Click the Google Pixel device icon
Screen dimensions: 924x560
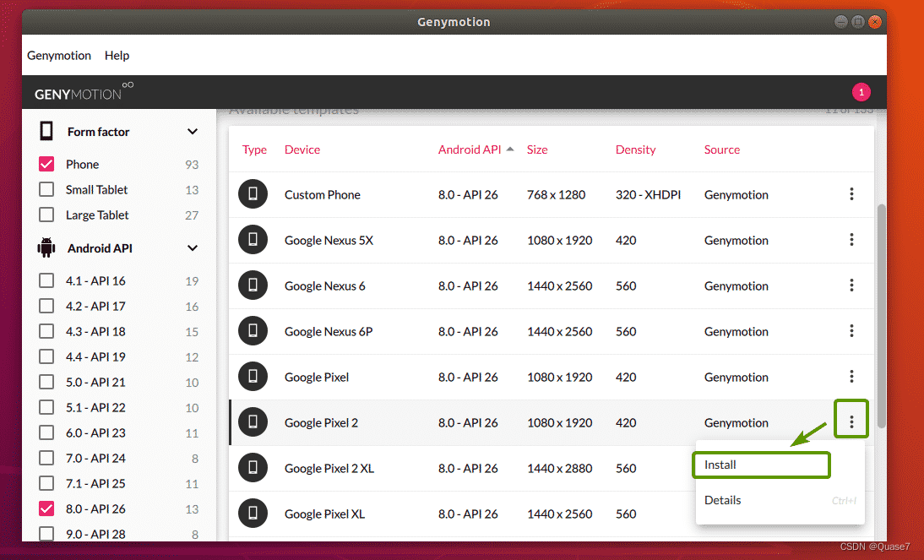tap(253, 376)
